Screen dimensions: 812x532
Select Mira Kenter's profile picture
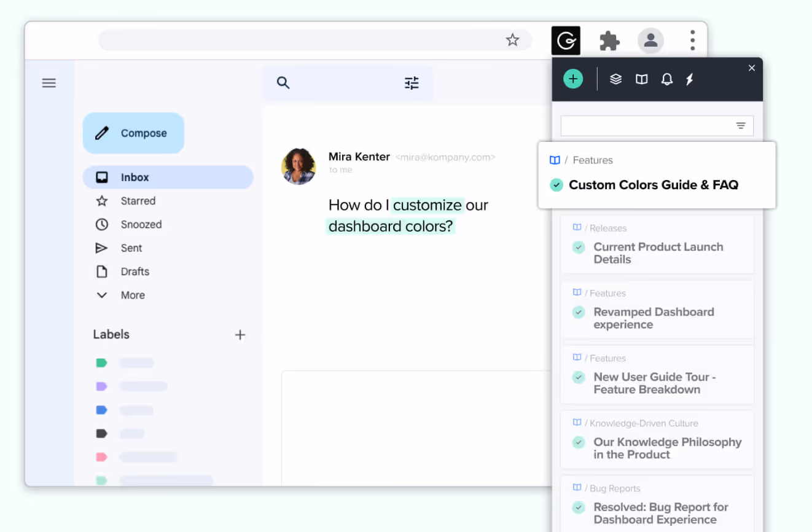(299, 166)
